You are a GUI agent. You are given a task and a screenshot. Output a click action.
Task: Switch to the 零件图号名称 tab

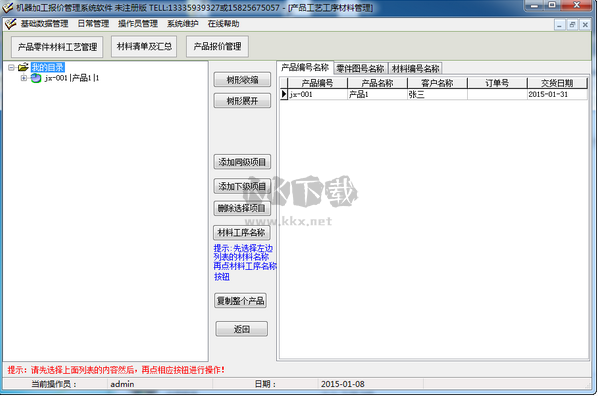[x=360, y=69]
